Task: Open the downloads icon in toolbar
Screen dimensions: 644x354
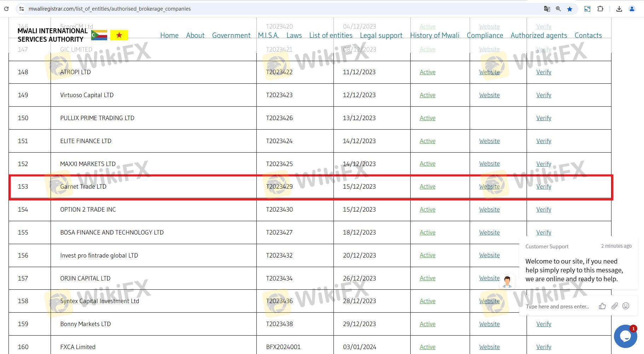Action: pyautogui.click(x=619, y=9)
